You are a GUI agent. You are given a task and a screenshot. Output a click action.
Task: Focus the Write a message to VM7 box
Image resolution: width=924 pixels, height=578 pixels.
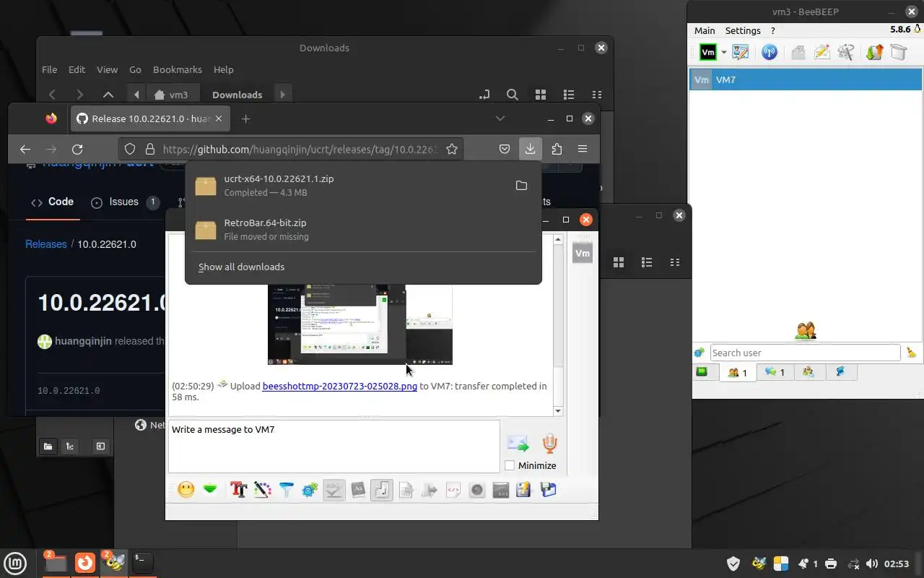[x=334, y=447]
